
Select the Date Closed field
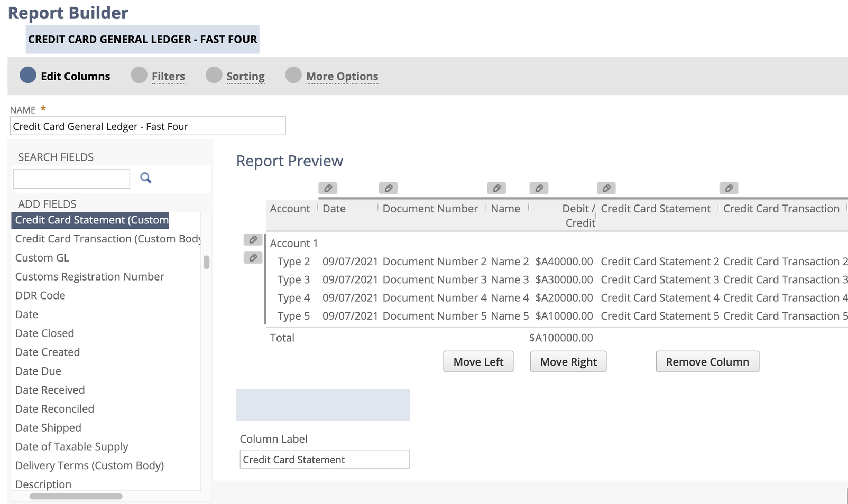pos(45,333)
